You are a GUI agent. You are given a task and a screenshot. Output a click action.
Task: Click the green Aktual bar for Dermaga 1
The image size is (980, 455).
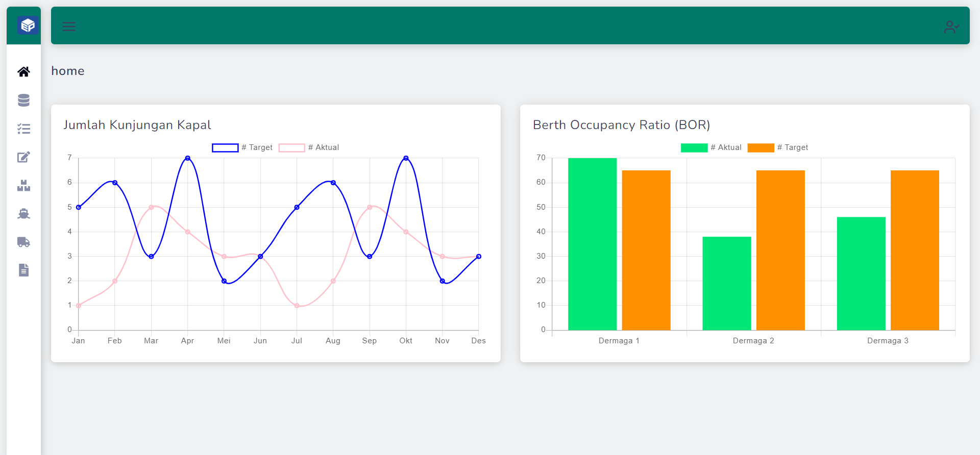592,244
